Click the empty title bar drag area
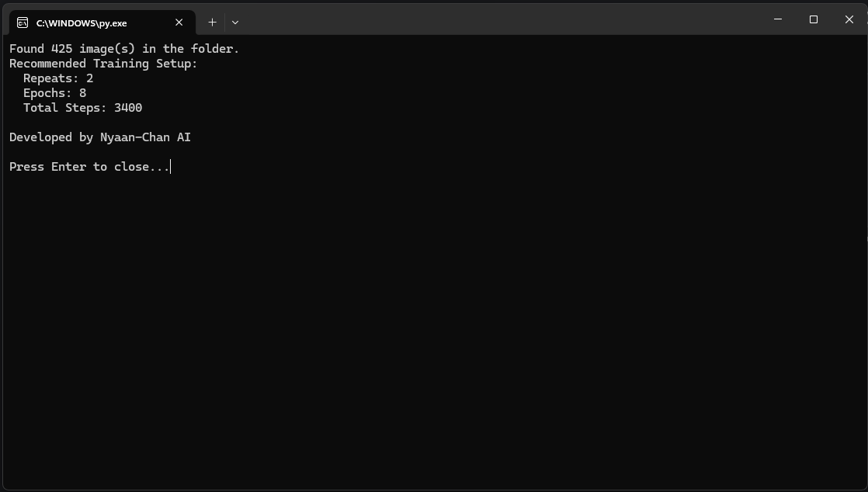This screenshot has width=868, height=492. [505, 19]
